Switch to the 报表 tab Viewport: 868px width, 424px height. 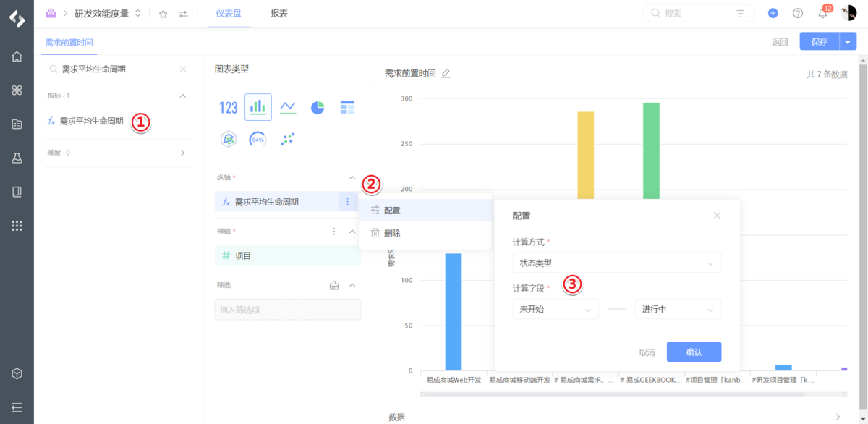coord(279,13)
